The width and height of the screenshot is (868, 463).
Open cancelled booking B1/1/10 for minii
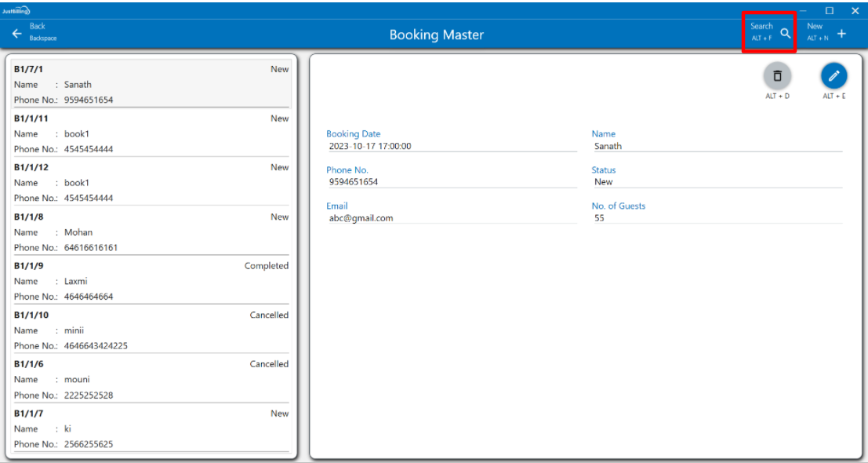(x=151, y=330)
